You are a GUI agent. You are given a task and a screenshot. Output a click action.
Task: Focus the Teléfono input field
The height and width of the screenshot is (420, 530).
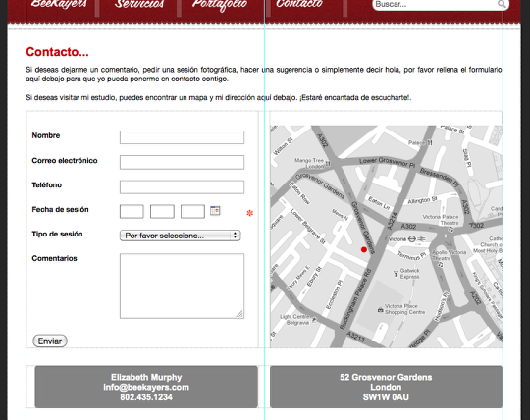[182, 186]
